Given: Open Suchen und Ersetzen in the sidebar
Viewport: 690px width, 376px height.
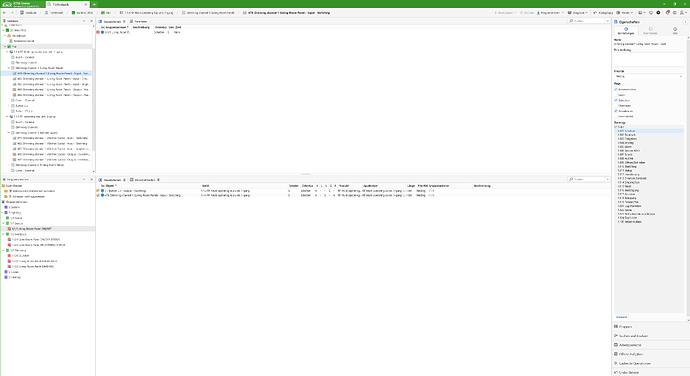Looking at the screenshot, I should tap(633, 336).
